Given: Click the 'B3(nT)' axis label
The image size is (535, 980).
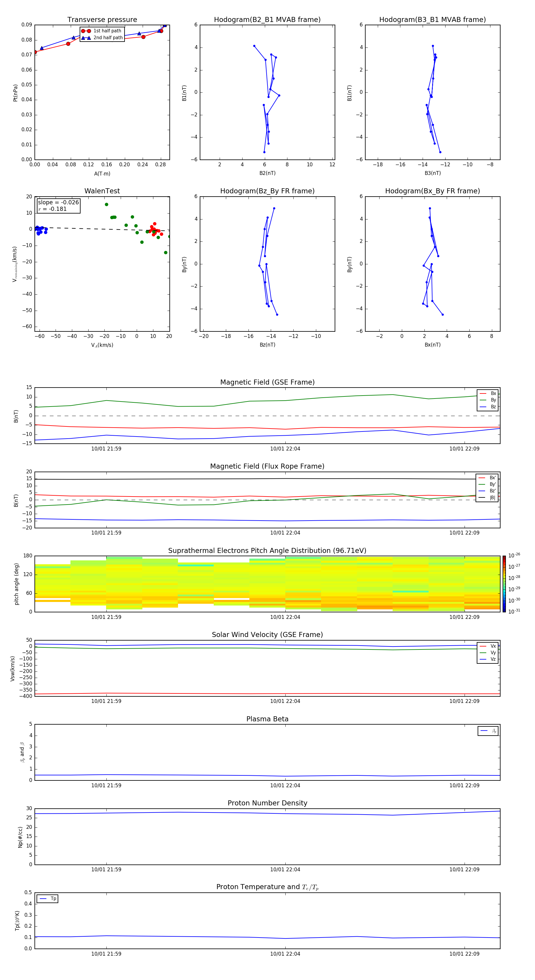Looking at the screenshot, I should coord(432,173).
